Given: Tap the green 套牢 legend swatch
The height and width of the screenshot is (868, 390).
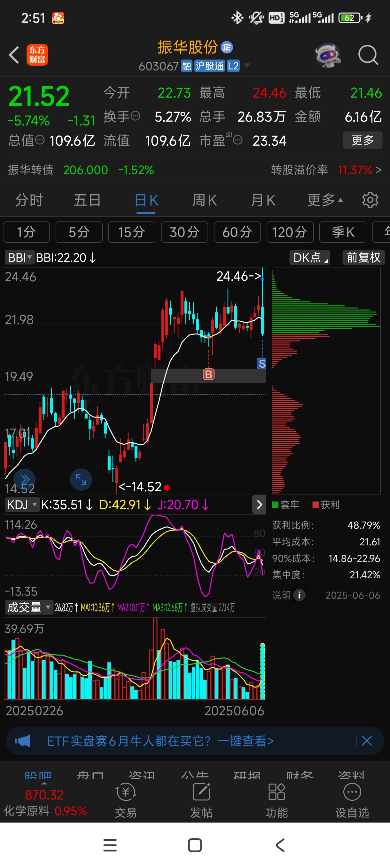Looking at the screenshot, I should [x=275, y=504].
